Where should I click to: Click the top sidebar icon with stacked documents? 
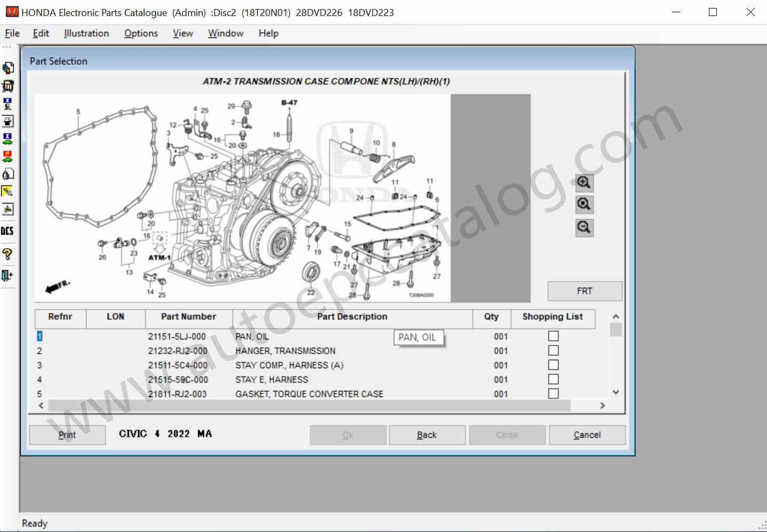click(x=7, y=68)
